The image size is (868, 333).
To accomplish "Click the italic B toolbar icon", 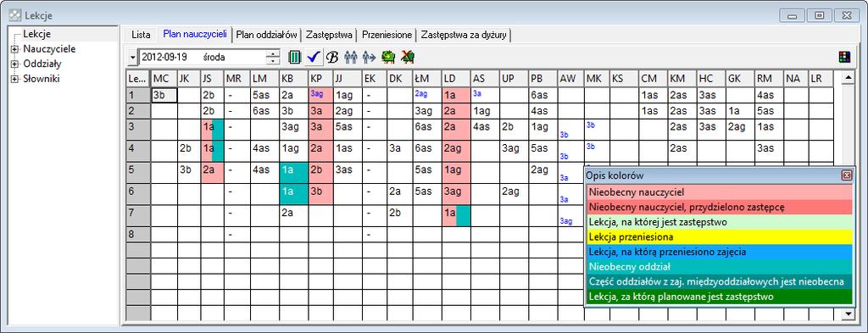I will [x=332, y=57].
